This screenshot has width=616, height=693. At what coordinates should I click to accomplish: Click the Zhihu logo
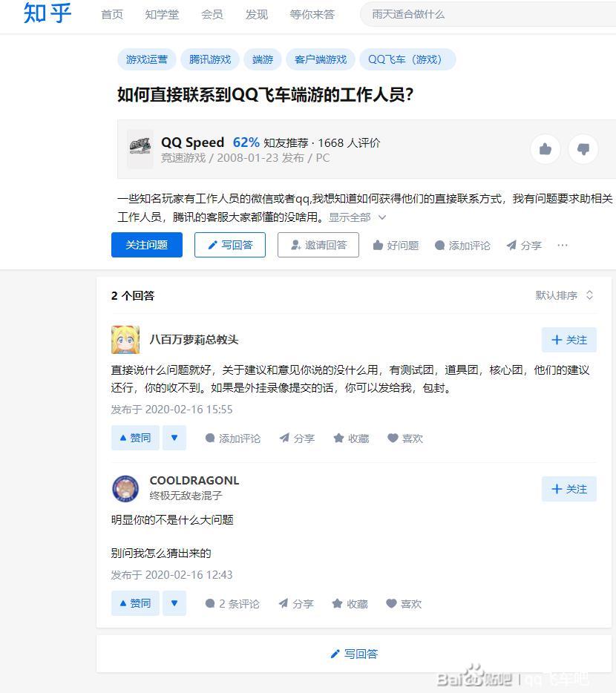click(x=47, y=13)
